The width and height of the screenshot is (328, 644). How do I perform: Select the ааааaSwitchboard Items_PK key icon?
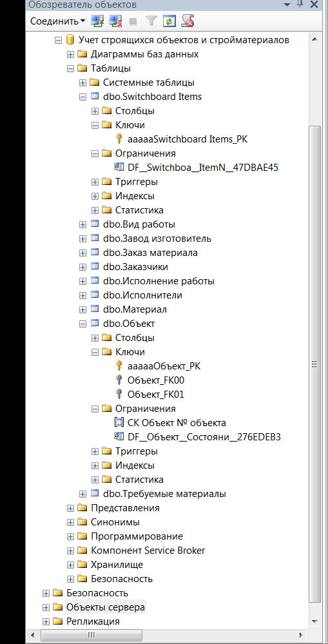(119, 139)
